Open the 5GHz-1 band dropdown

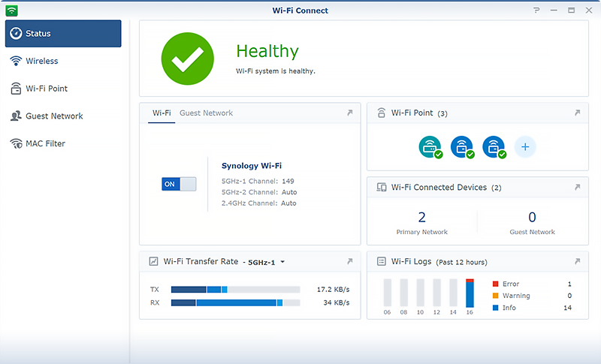[267, 262]
